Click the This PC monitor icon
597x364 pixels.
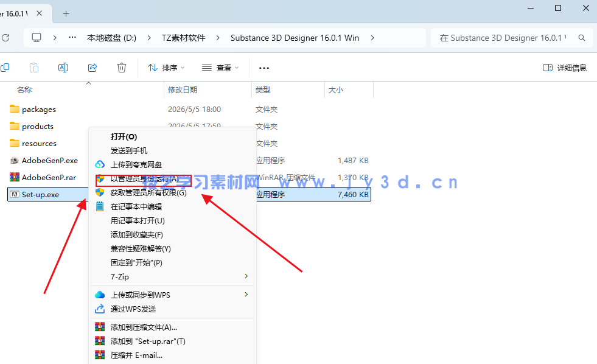(x=37, y=37)
